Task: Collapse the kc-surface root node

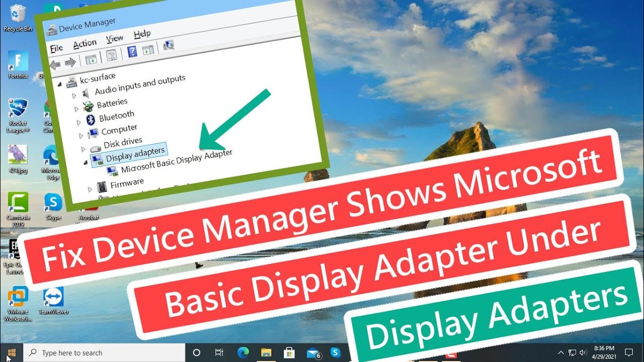Action: coord(59,83)
